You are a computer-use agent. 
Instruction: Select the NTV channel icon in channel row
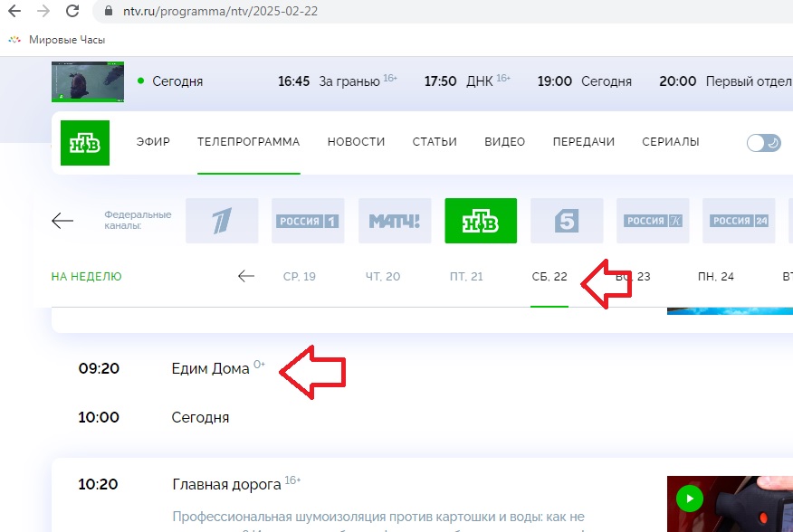[x=481, y=221]
